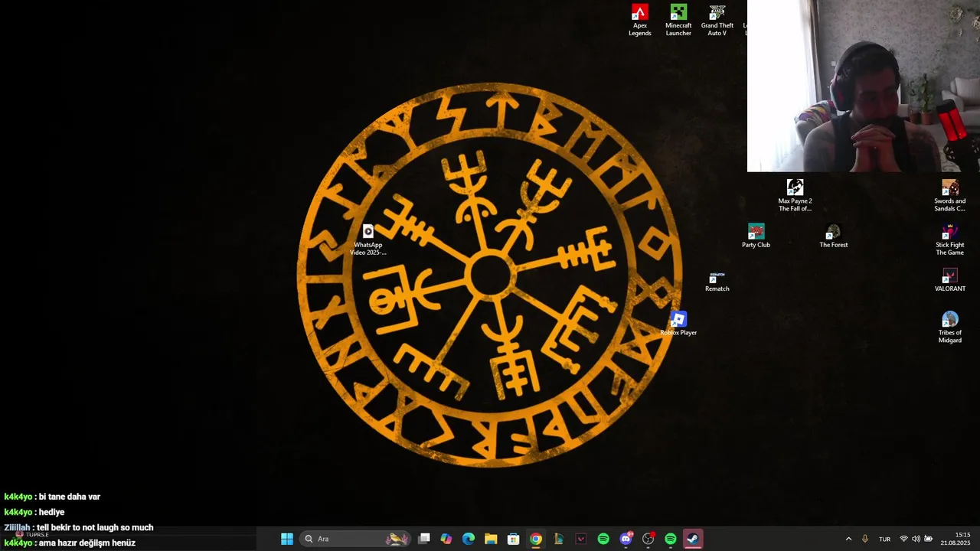Viewport: 980px width, 551px height.
Task: Open the TUR keyboard language switcher
Action: (884, 539)
